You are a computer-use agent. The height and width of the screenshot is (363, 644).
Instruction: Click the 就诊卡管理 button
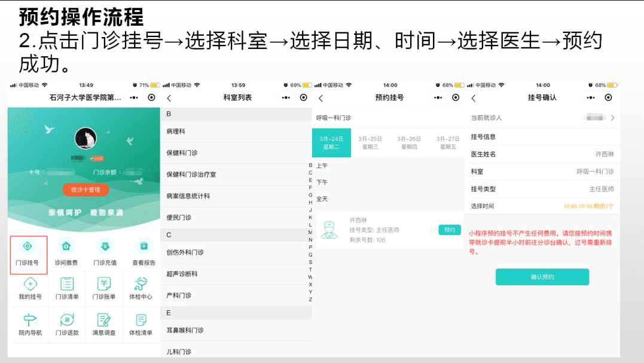(x=86, y=190)
